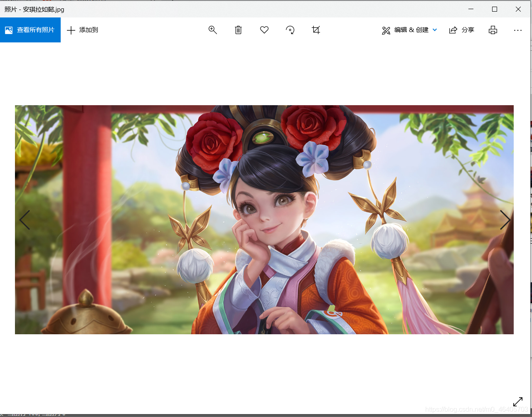Print the photo
Viewport: 532px width, 417px height.
(x=493, y=30)
